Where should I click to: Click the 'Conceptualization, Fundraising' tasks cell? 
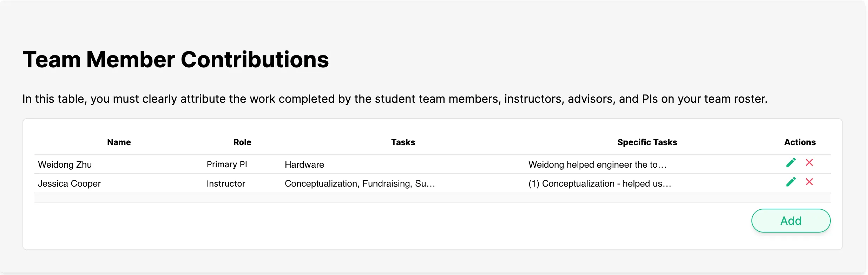pyautogui.click(x=360, y=184)
